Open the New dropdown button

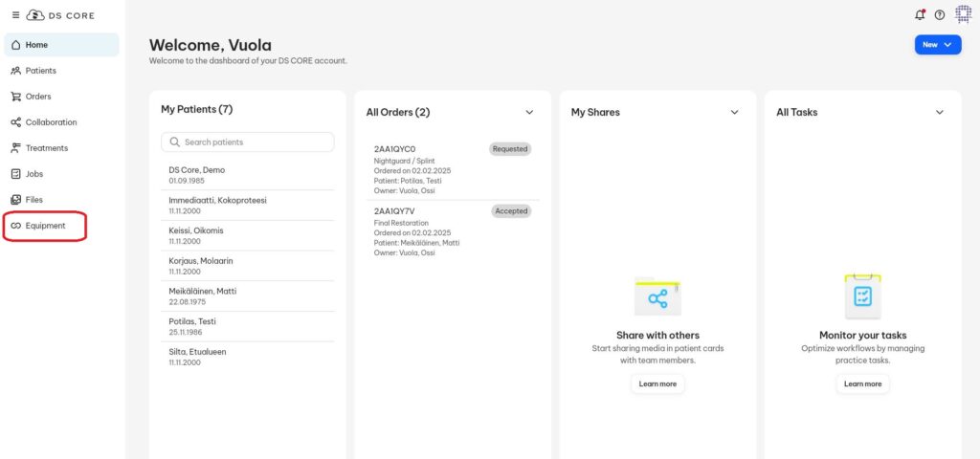click(937, 45)
